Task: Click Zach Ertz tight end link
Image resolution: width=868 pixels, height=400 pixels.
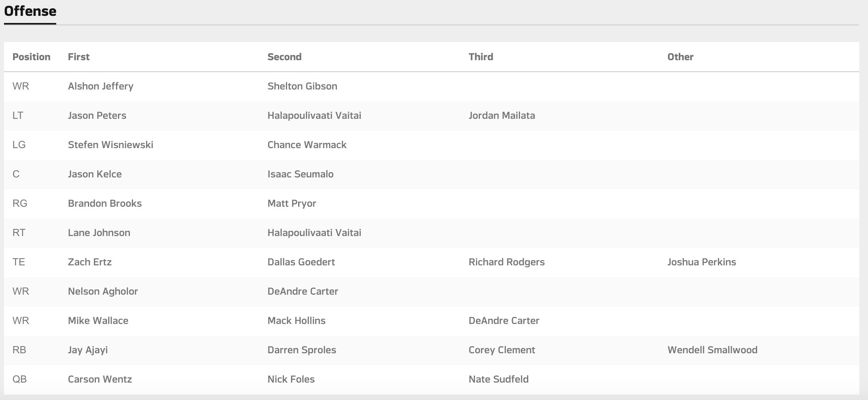Action: 89,262
